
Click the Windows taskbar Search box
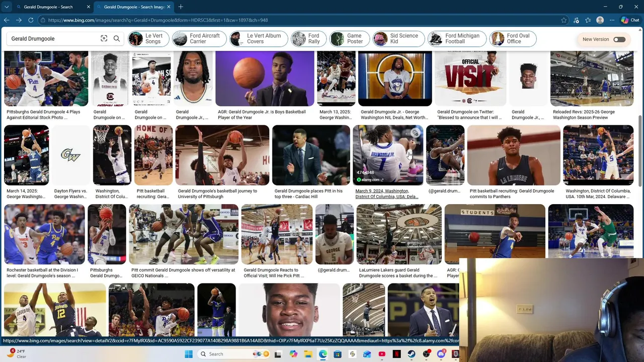click(233, 354)
